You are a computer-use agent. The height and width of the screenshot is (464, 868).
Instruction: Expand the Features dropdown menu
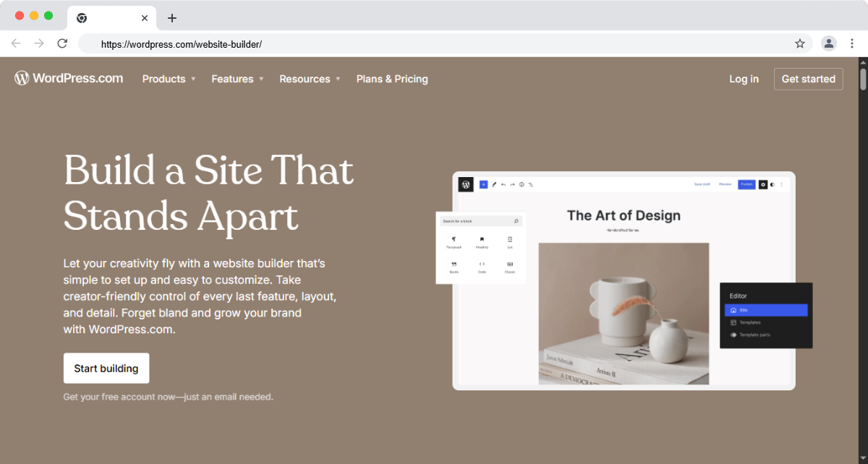click(x=237, y=79)
